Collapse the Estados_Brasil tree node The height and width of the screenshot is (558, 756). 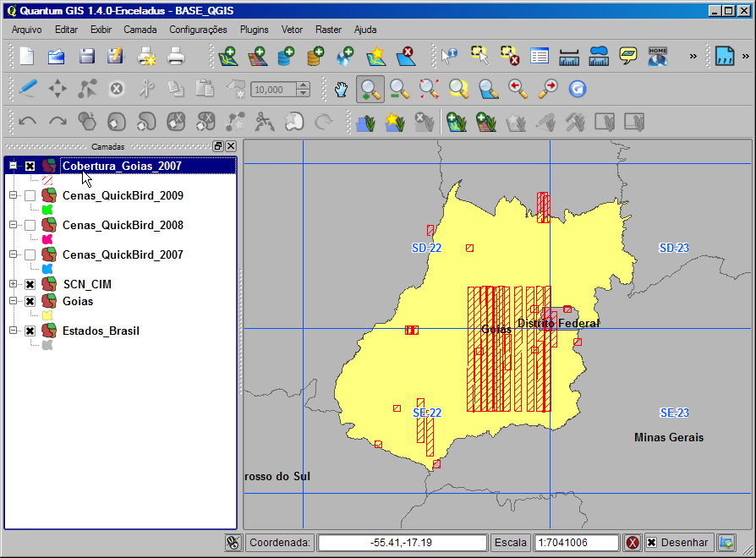13,331
